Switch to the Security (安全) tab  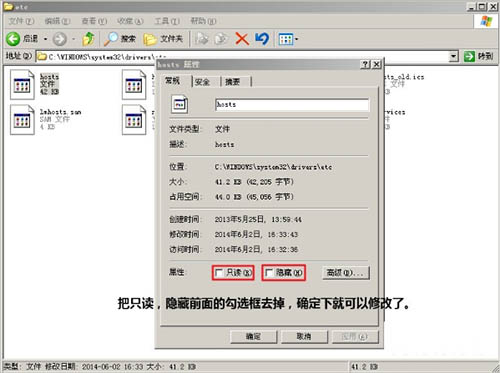pos(202,82)
